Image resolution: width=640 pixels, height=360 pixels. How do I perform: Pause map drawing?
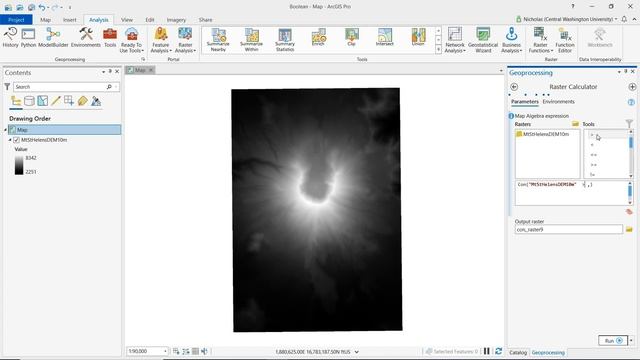pos(487,351)
